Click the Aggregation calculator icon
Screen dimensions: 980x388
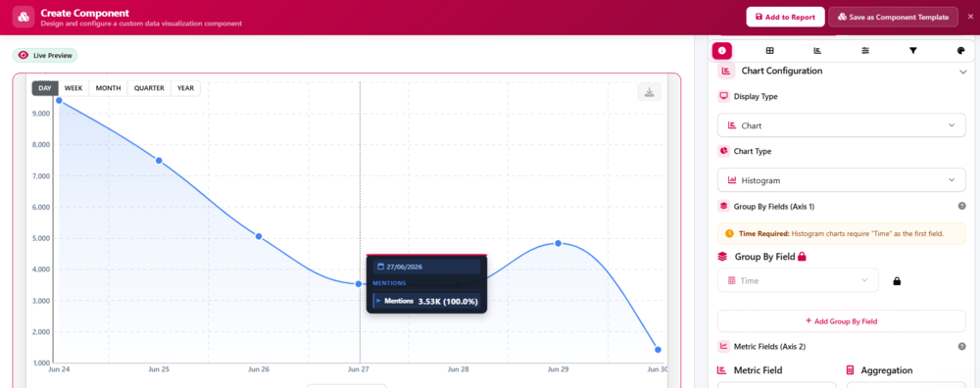point(851,370)
